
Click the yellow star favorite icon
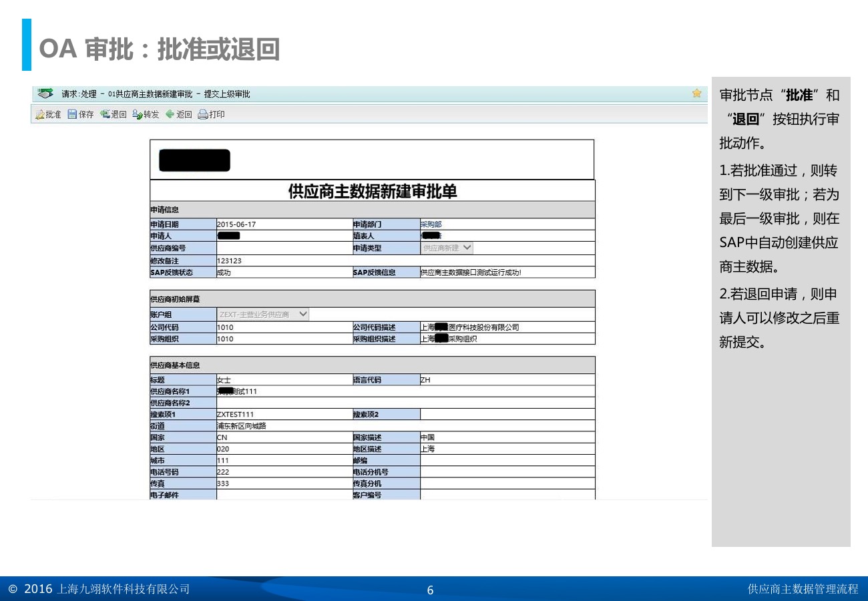(696, 93)
